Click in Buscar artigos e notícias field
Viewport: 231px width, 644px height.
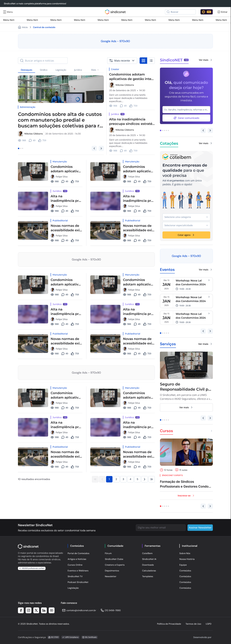coord(43,61)
